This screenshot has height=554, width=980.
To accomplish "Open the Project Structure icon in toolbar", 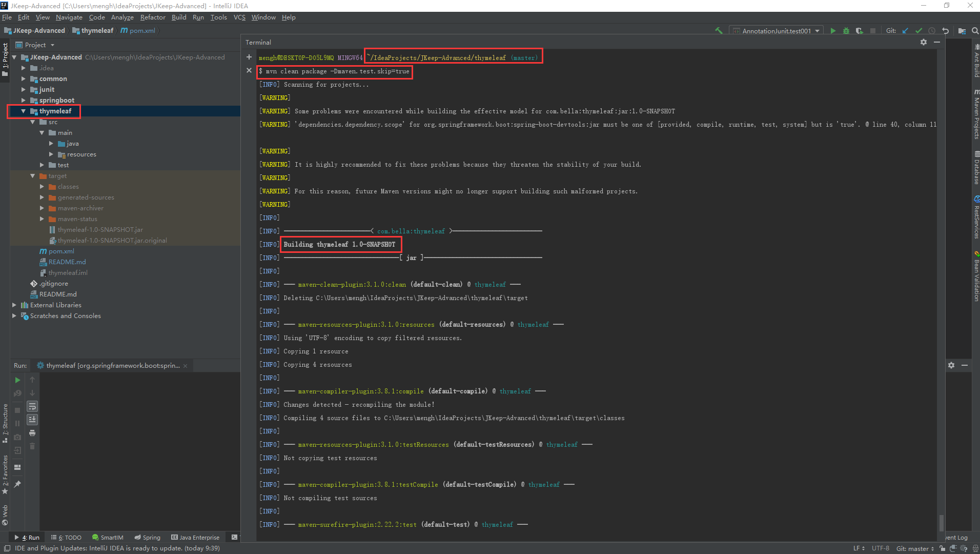I will pyautogui.click(x=962, y=31).
